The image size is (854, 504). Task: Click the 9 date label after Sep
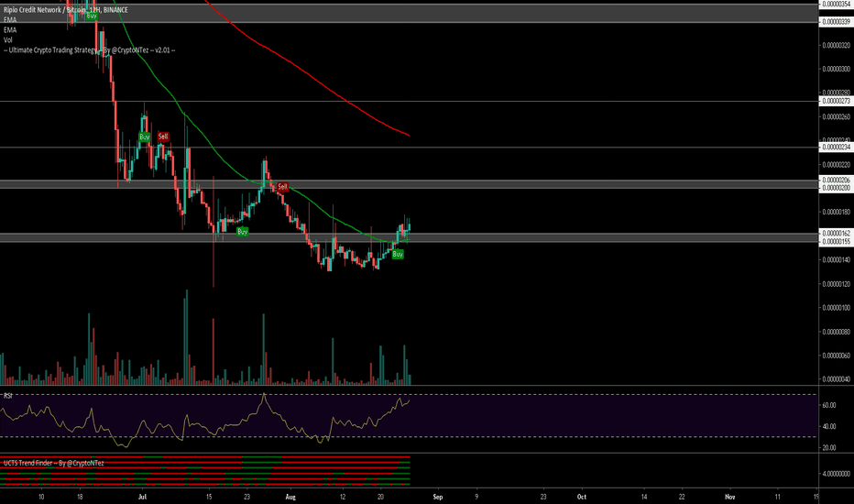(x=476, y=497)
